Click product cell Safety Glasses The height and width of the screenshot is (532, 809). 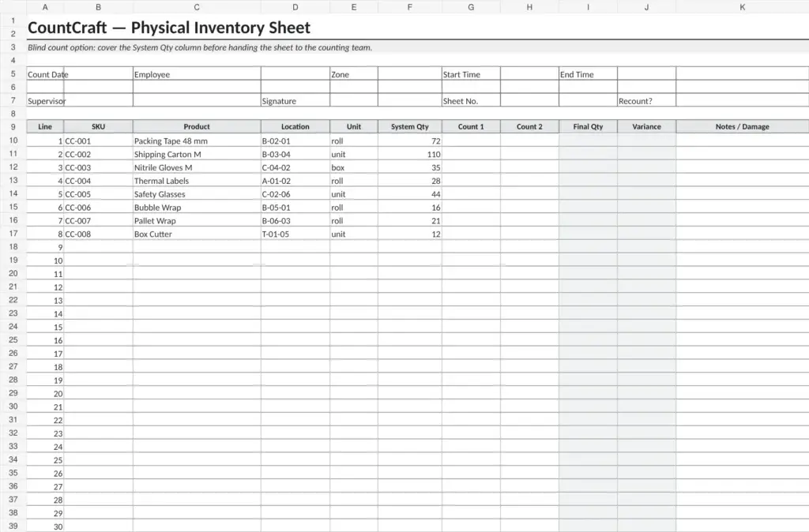coord(197,194)
